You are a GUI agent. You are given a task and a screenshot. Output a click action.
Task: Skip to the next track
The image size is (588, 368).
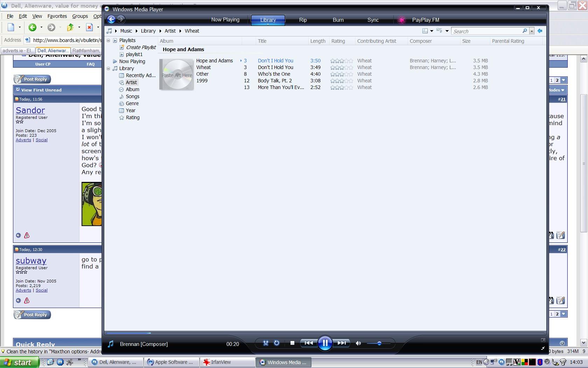tap(341, 343)
